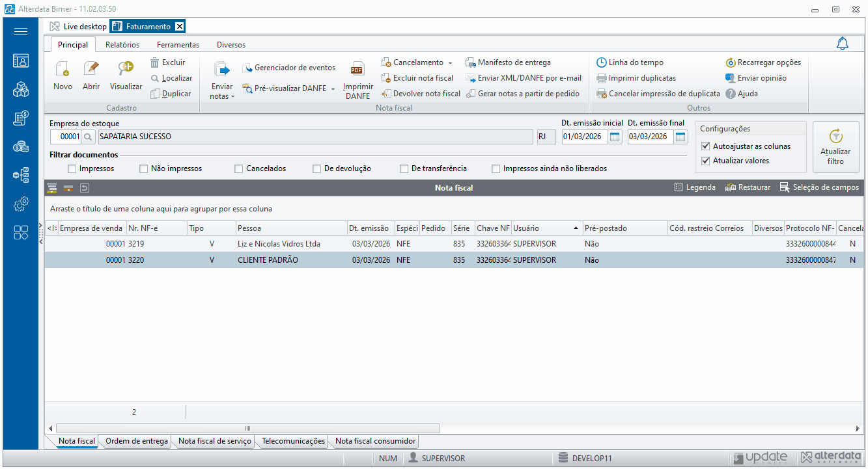Click the Novo document icon
Viewport: 868px width, 469px height.
point(63,69)
